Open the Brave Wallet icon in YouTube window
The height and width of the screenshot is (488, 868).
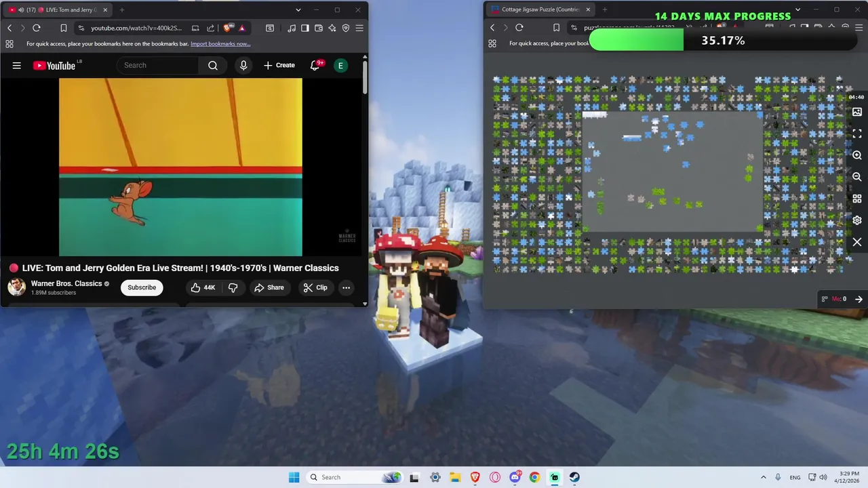pos(319,28)
